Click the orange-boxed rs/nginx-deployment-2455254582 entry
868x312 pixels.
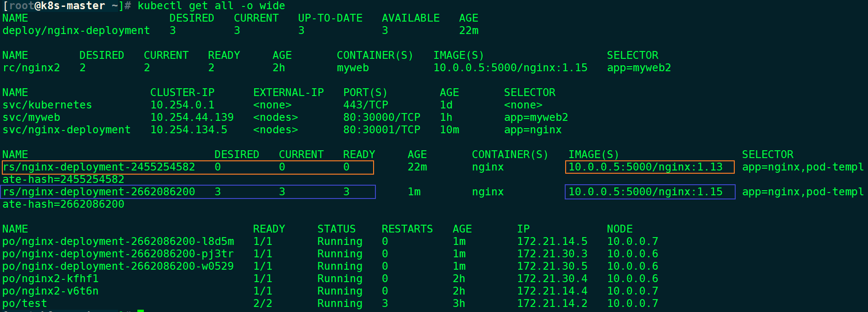(99, 167)
